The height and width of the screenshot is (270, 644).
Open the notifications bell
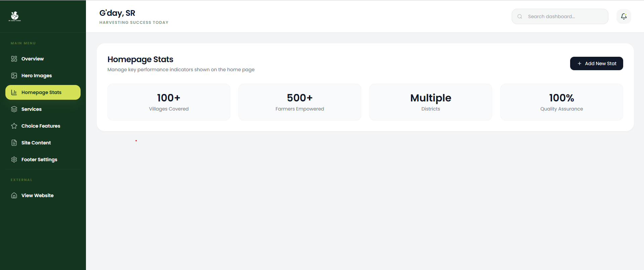point(624,16)
